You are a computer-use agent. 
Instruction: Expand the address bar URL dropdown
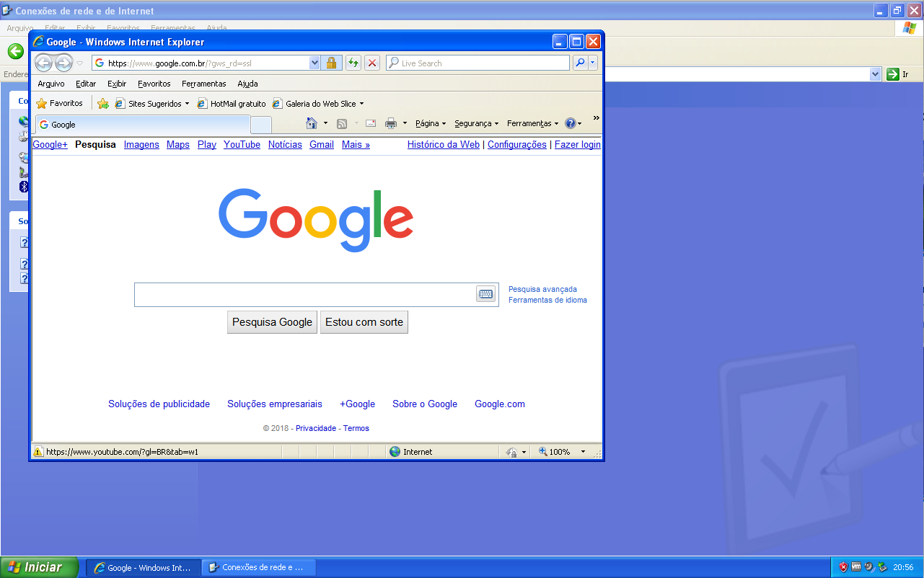(314, 63)
